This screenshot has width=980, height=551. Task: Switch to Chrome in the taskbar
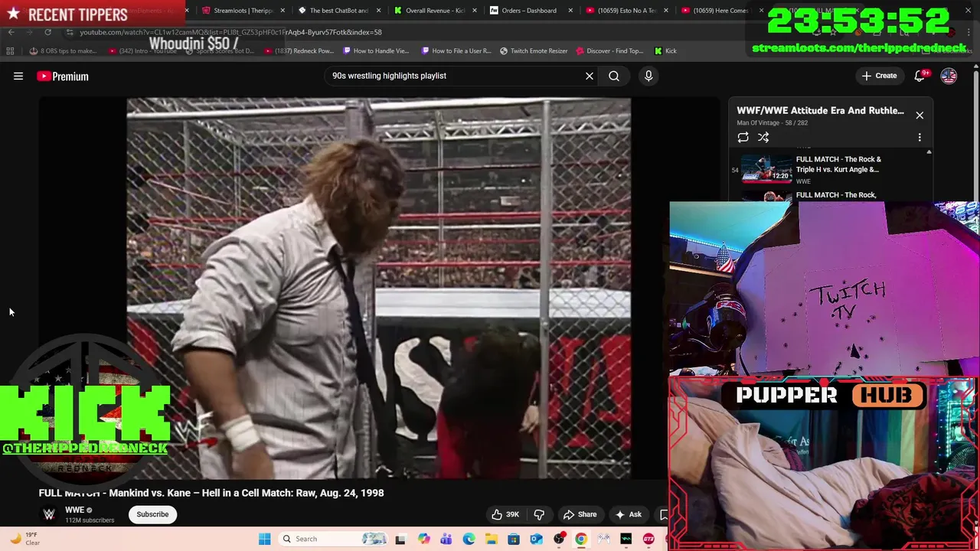[581, 539]
